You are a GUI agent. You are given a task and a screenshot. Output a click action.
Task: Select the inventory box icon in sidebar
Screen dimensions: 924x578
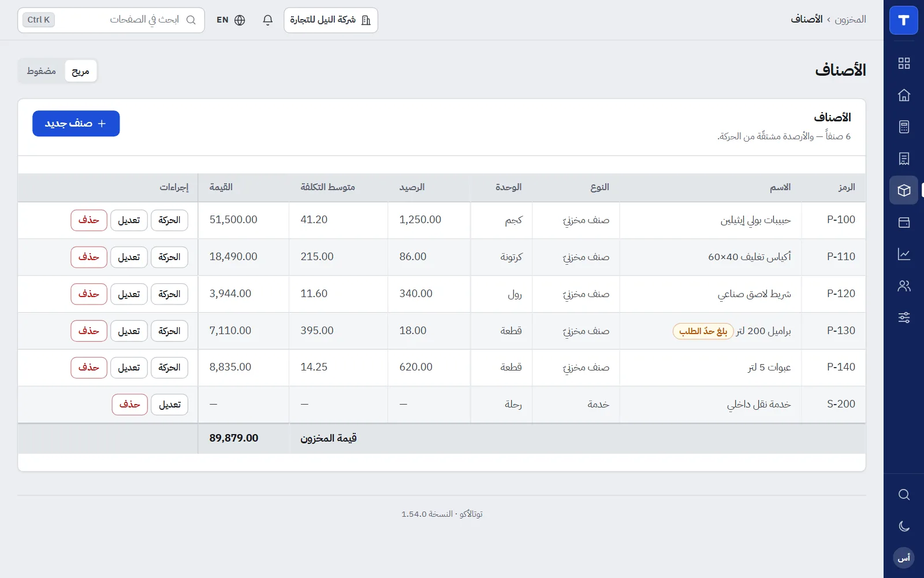coord(904,190)
